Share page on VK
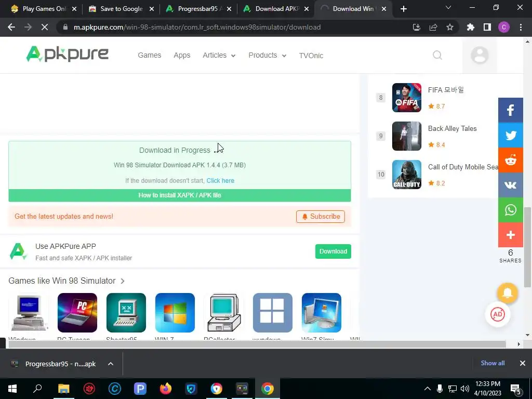 pyautogui.click(x=510, y=185)
